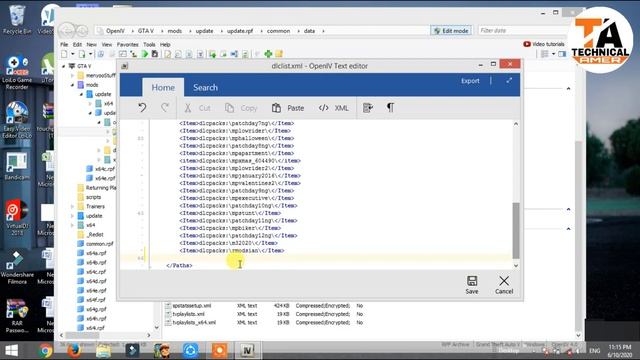Image resolution: width=640 pixels, height=360 pixels.
Task: Click the OpenIV taskbar icon
Action: click(x=247, y=351)
